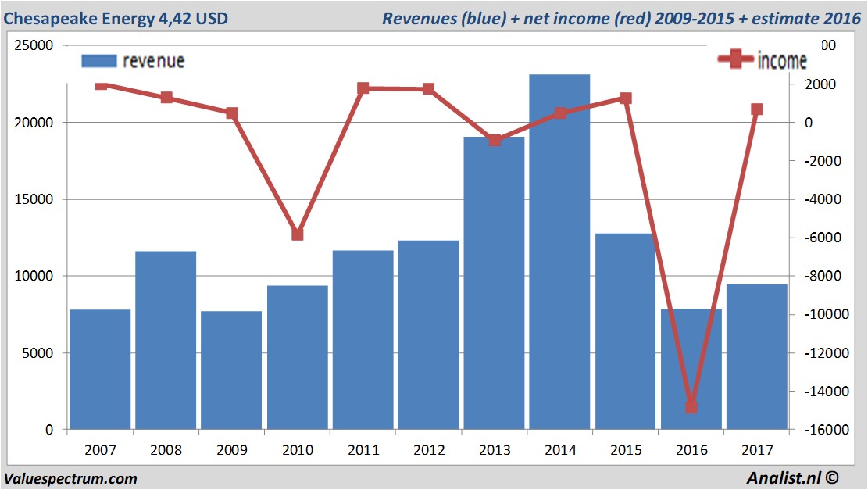Select the 2016 income low point marker
Image resolution: width=868 pixels, height=490 pixels.
click(691, 406)
